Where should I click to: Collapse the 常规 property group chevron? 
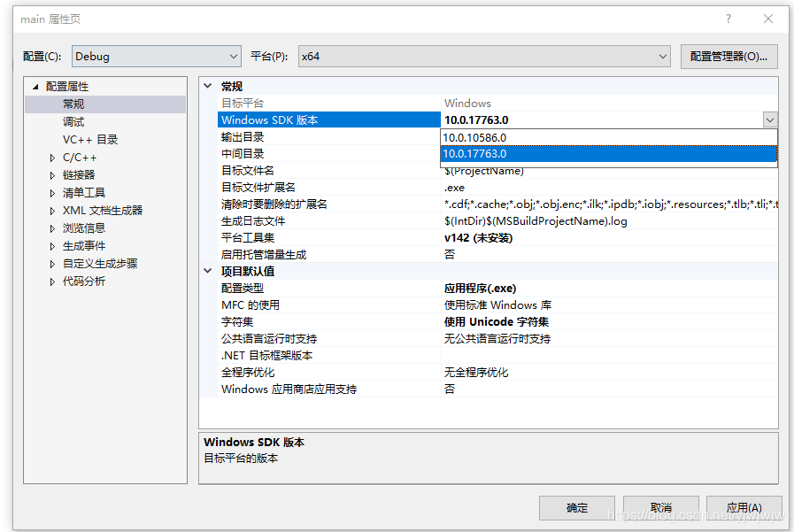(208, 86)
